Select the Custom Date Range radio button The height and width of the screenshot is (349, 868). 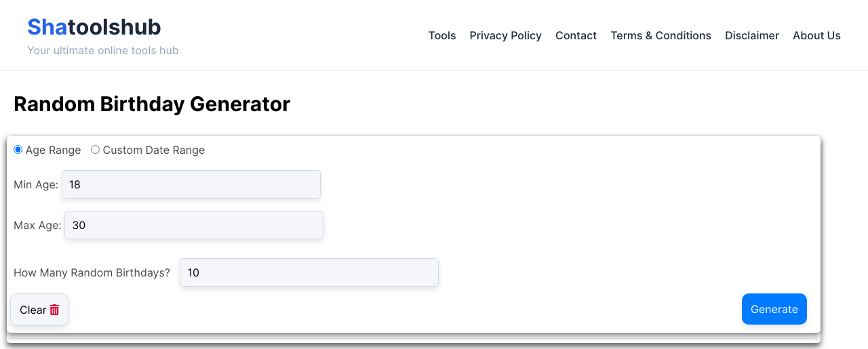pos(95,150)
